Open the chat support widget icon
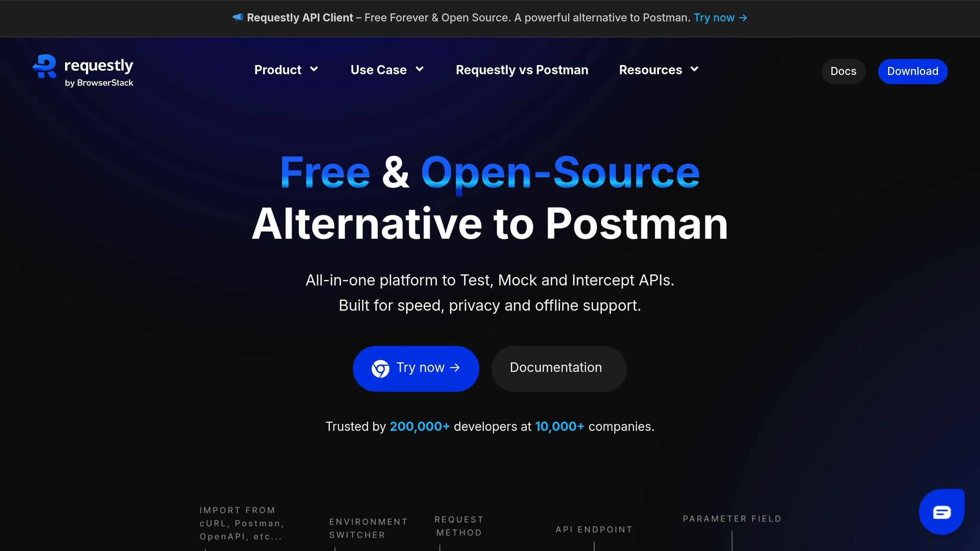The height and width of the screenshot is (551, 980). coord(941,512)
